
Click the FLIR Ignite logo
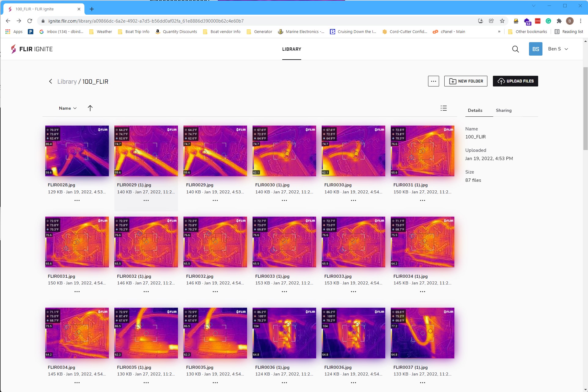pos(32,49)
